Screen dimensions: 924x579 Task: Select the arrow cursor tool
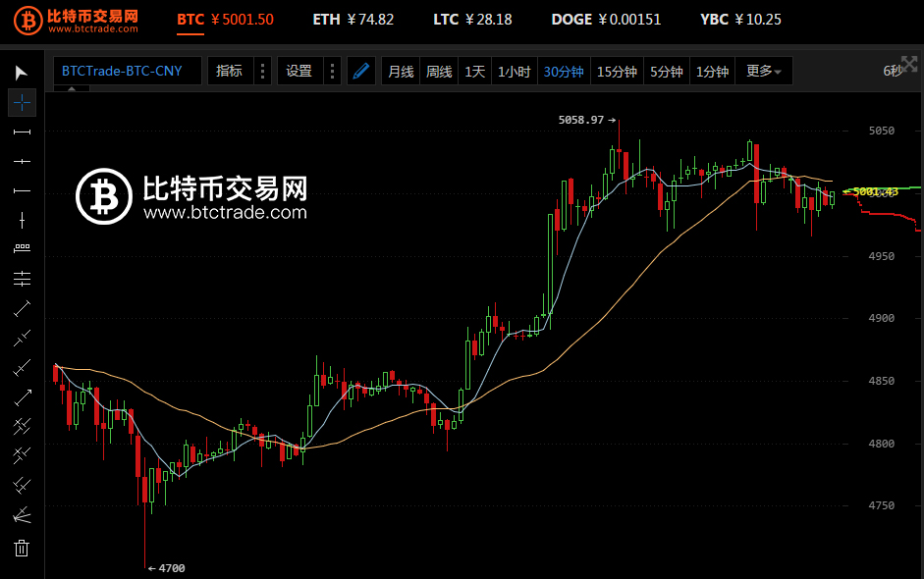(22, 73)
